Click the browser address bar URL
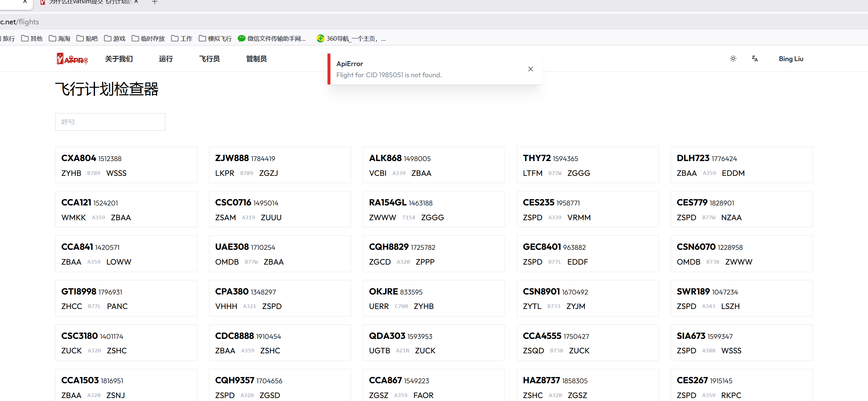868x401 pixels. tap(20, 22)
